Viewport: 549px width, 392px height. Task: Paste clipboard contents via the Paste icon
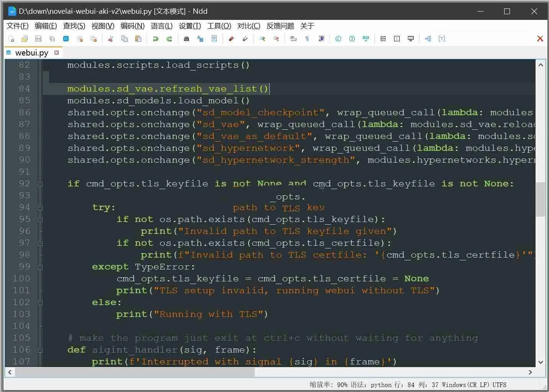[x=138, y=38]
